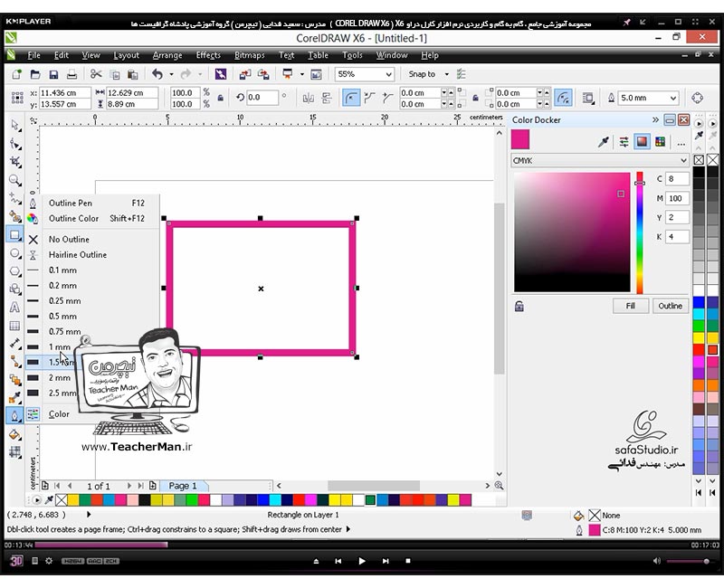724x588 pixels.
Task: Click the rotation angle input field
Action: (262, 98)
